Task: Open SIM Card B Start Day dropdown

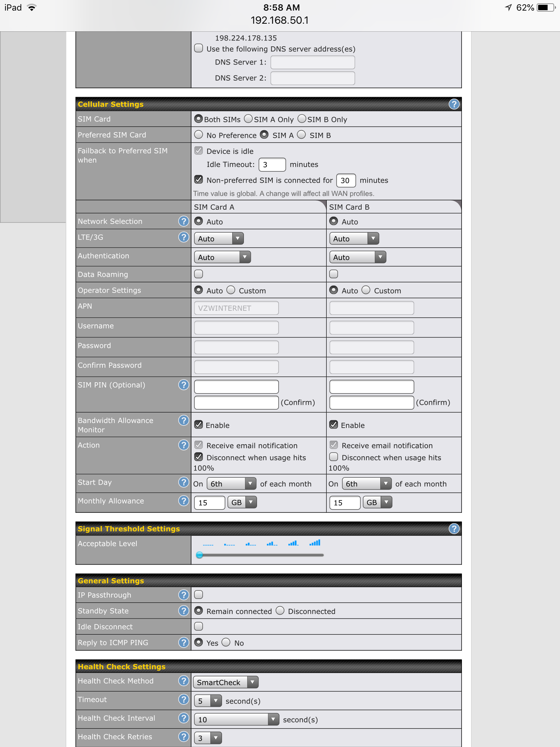Action: 367,484
